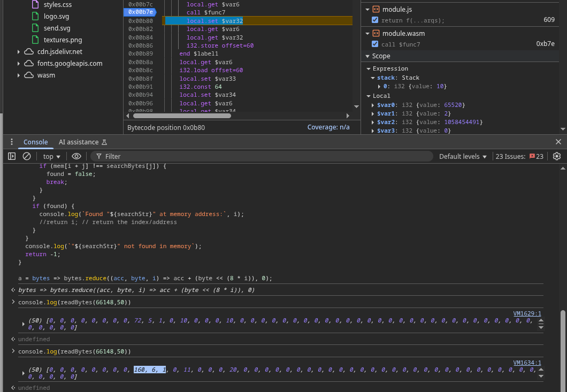567x392 pixels.
Task: Click the source editor horizontal scrollbar thumb
Action: 182,116
